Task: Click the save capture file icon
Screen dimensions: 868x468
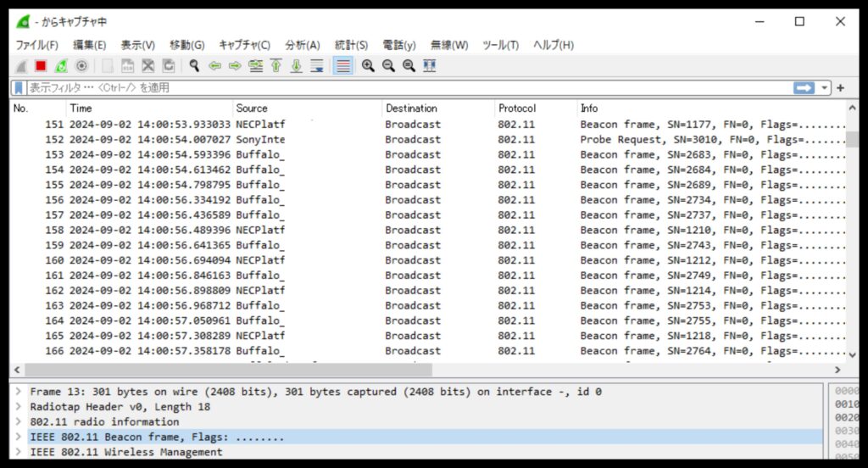Action: click(x=127, y=66)
